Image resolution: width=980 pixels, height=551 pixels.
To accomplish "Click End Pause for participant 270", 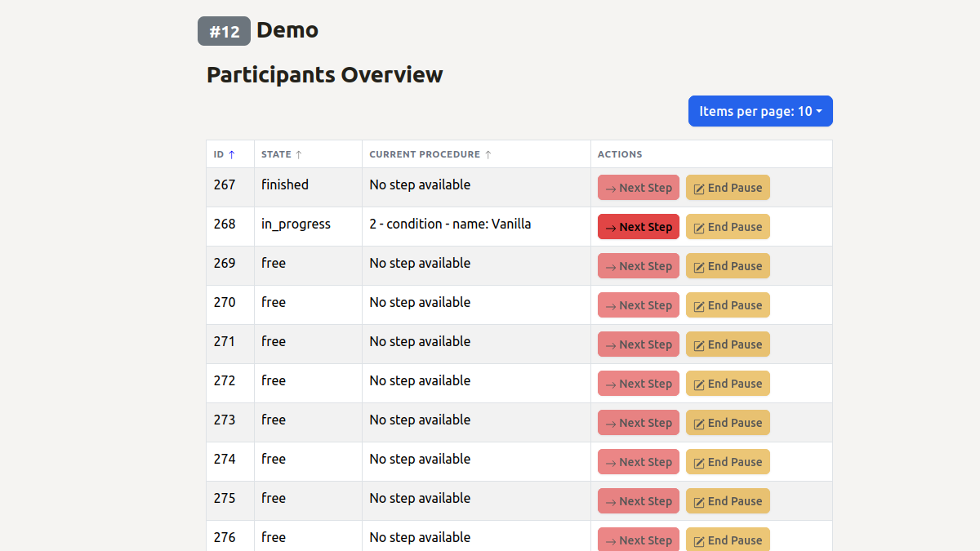I will (x=728, y=305).
